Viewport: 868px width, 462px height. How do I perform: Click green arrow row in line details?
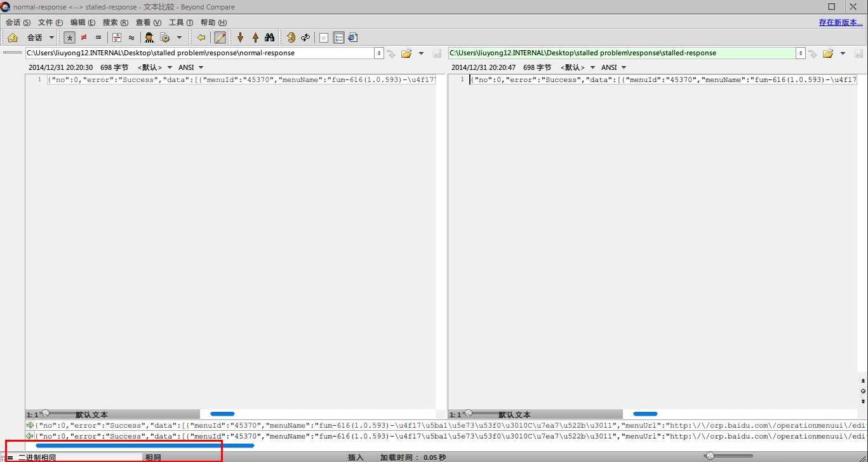[445, 425]
